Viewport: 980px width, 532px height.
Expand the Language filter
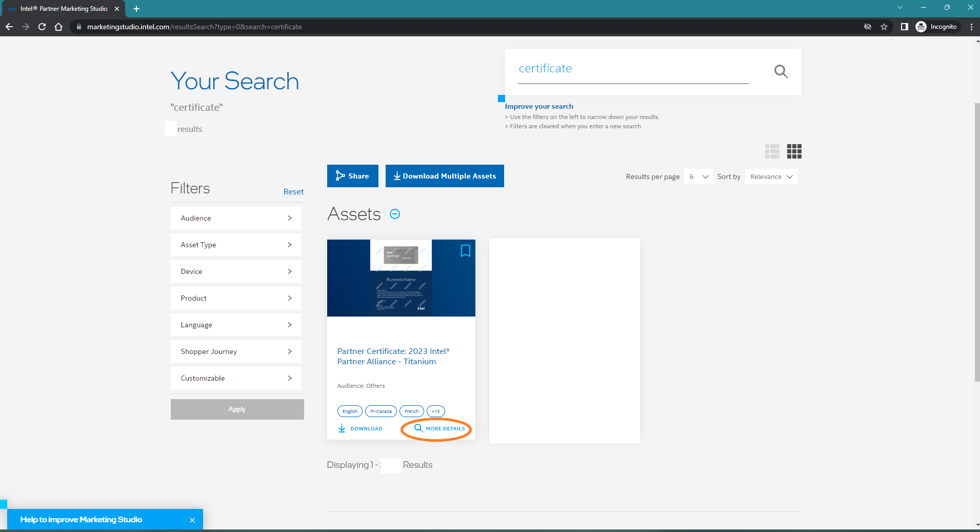pos(236,325)
